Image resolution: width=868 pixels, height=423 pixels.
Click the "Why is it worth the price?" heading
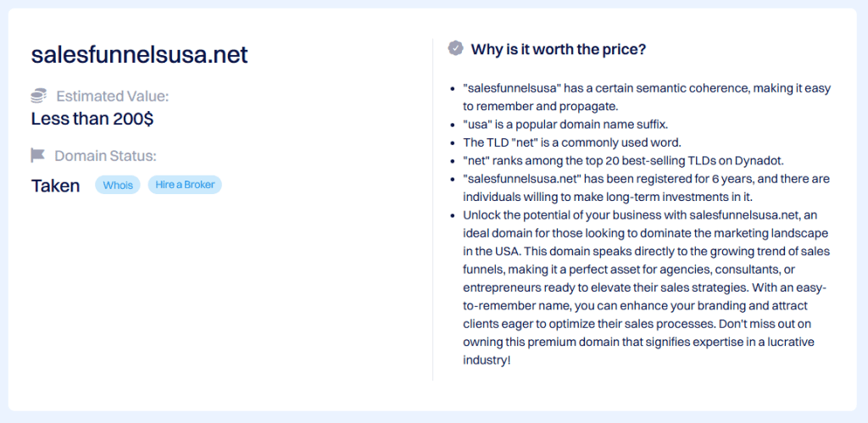click(x=559, y=49)
